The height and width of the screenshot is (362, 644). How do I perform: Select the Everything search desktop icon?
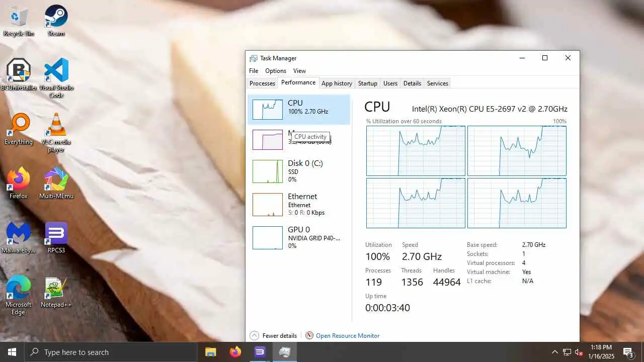(19, 129)
